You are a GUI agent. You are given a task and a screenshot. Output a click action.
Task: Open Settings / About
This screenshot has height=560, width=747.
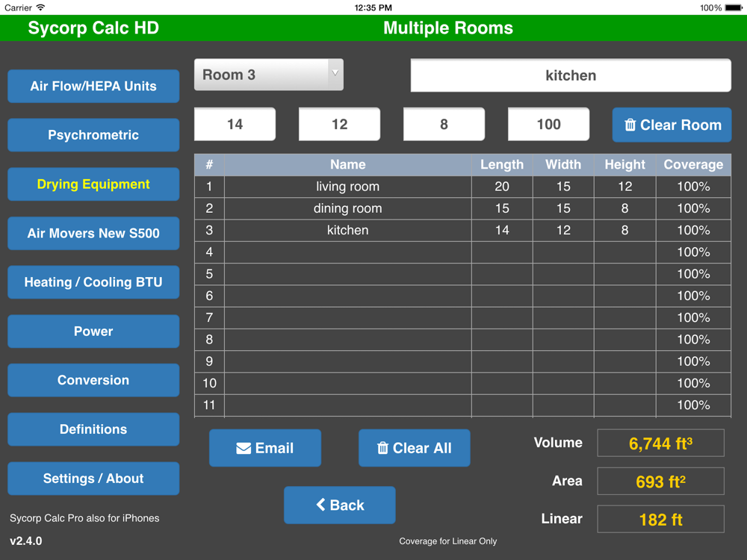tap(93, 479)
